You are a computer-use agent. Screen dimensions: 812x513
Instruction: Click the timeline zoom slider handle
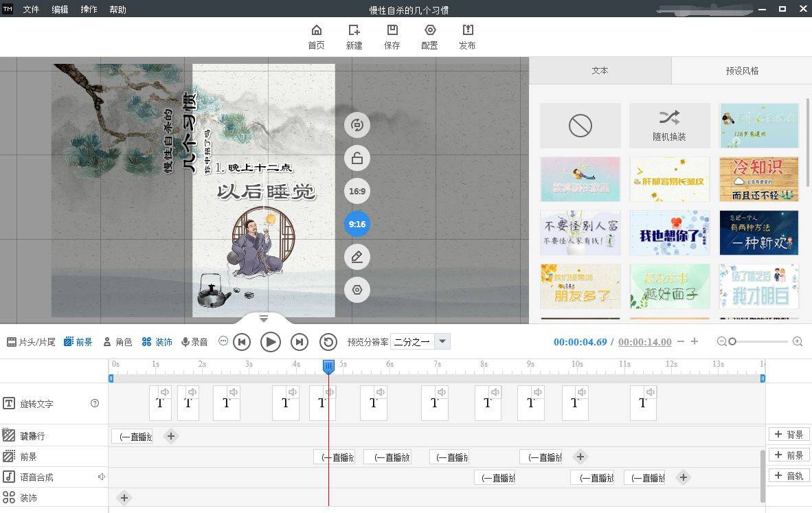732,341
